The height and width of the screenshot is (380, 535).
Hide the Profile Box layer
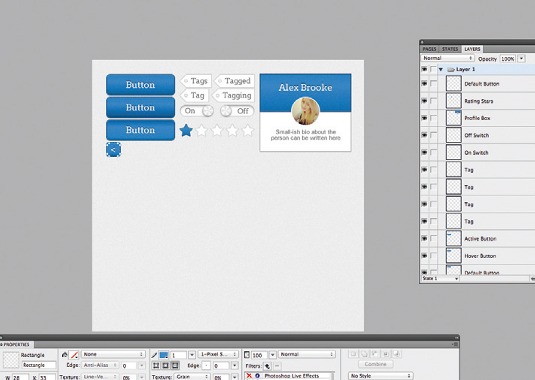(424, 118)
